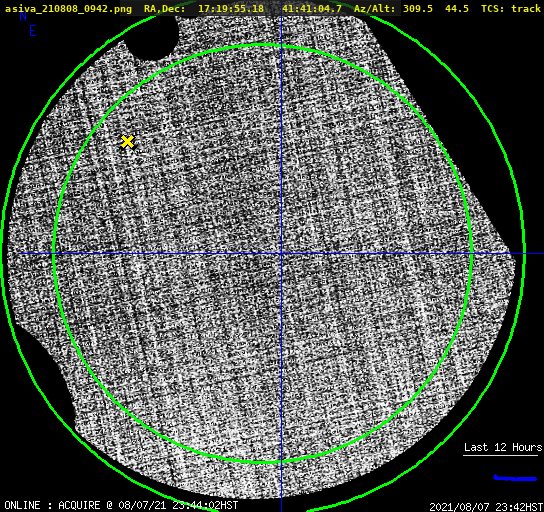Viewport: 544px width, 512px height.
Task: Click the horizontal blue crosshair line's right end
Action: pos(541,254)
